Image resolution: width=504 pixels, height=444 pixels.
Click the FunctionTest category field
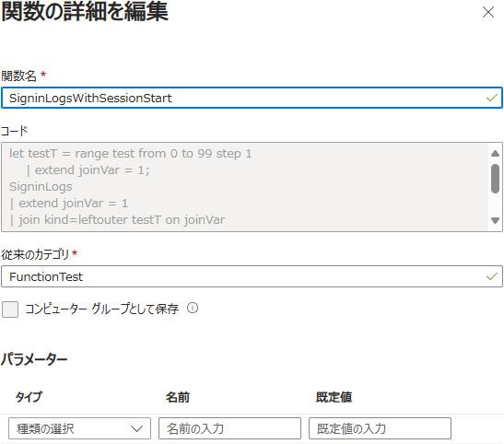coord(252,276)
